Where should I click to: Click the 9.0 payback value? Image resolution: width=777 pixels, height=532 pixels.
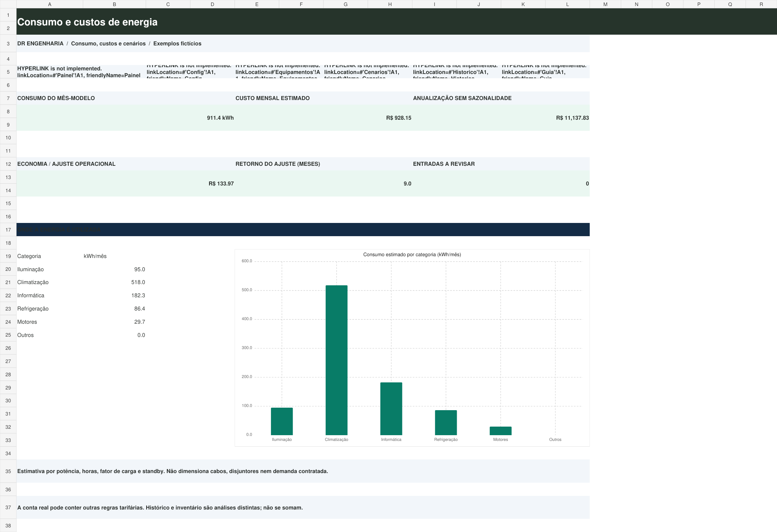click(407, 184)
